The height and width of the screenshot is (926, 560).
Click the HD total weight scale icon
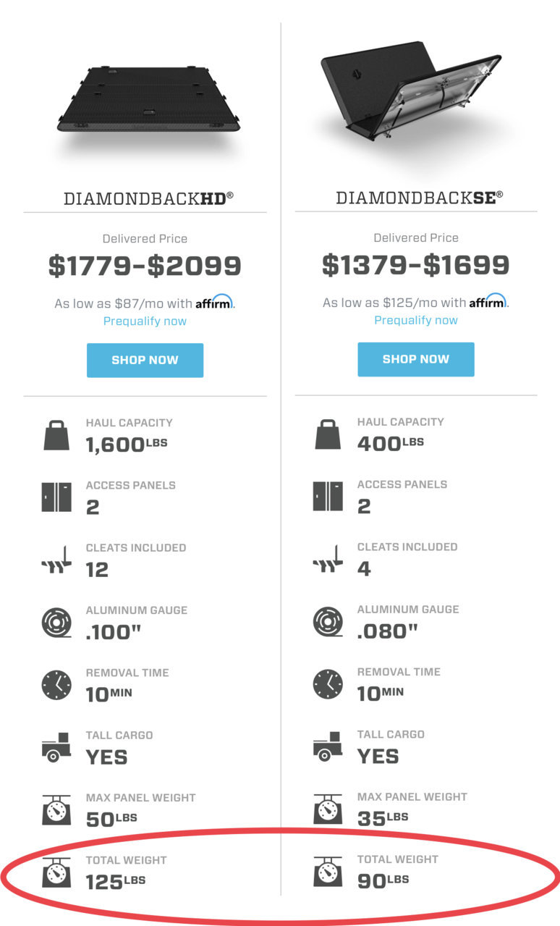point(56,872)
